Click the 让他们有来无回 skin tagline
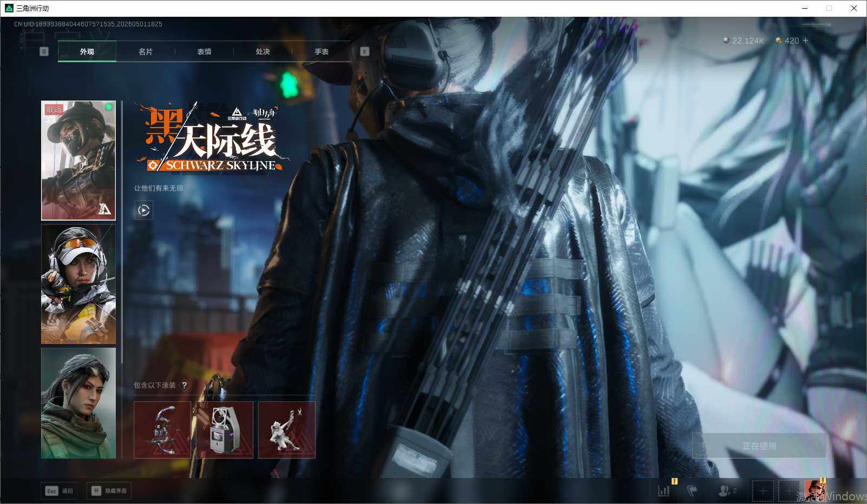 tap(159, 188)
